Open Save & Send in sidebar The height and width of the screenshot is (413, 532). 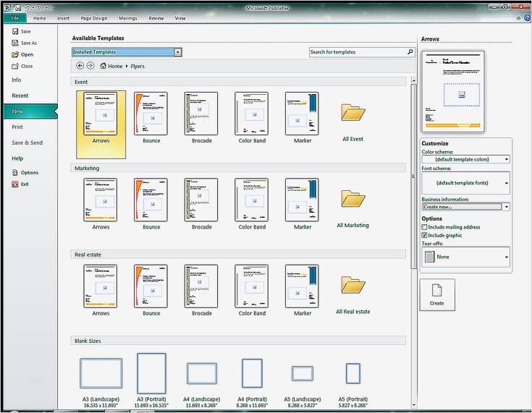[x=27, y=142]
